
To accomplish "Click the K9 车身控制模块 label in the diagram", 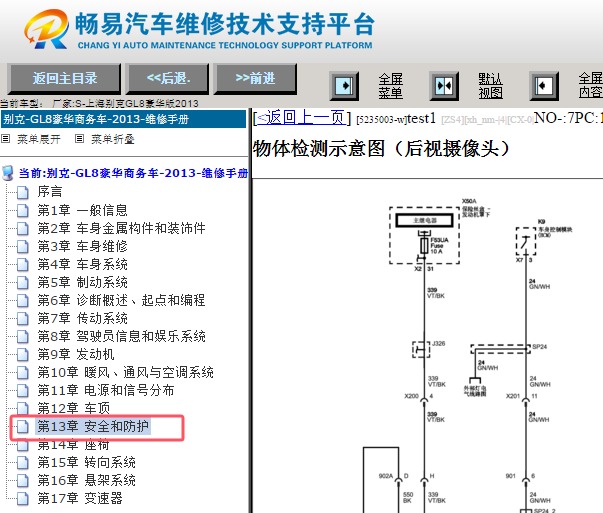I will click(x=555, y=228).
